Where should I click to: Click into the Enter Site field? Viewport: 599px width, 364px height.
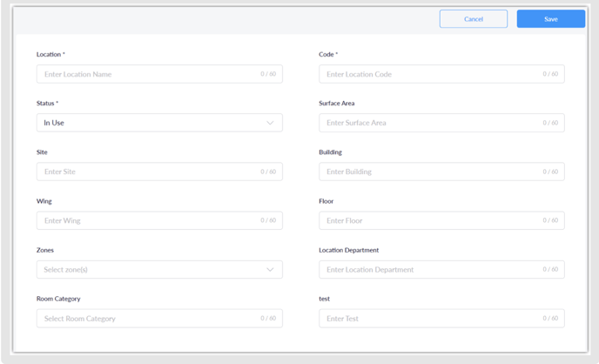coord(159,172)
